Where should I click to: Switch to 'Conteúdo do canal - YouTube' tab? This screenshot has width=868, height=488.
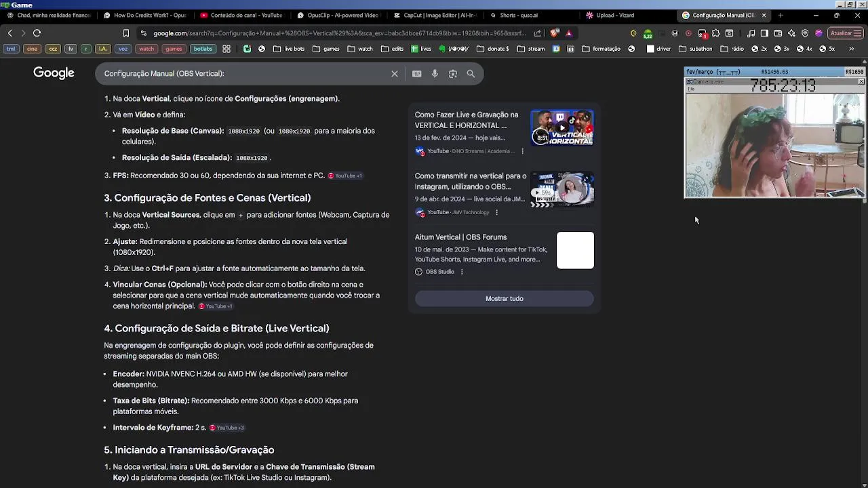[x=242, y=15]
